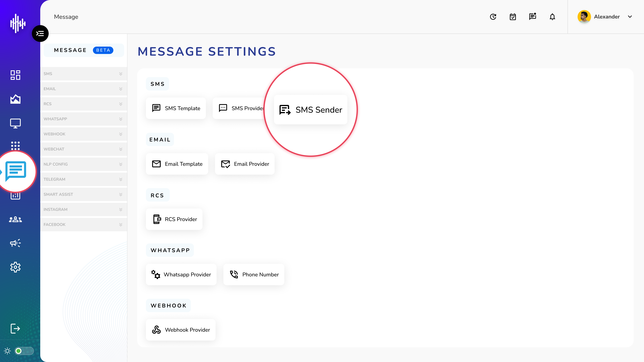Expand the WHATSAPP menu section

click(x=84, y=119)
